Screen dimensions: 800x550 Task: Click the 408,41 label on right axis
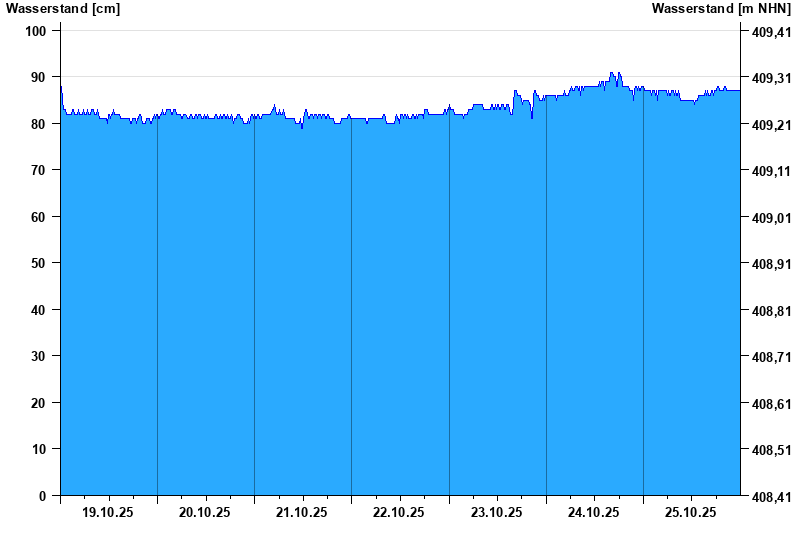point(771,497)
